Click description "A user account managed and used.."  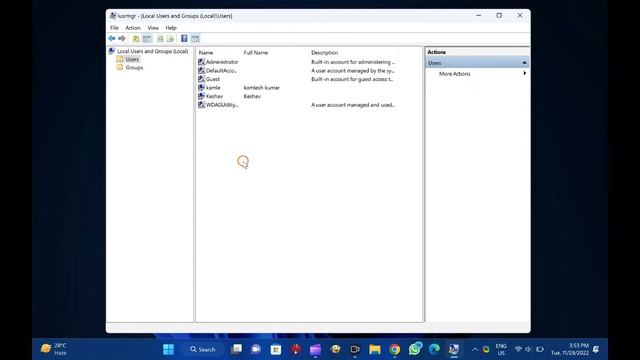coord(353,105)
